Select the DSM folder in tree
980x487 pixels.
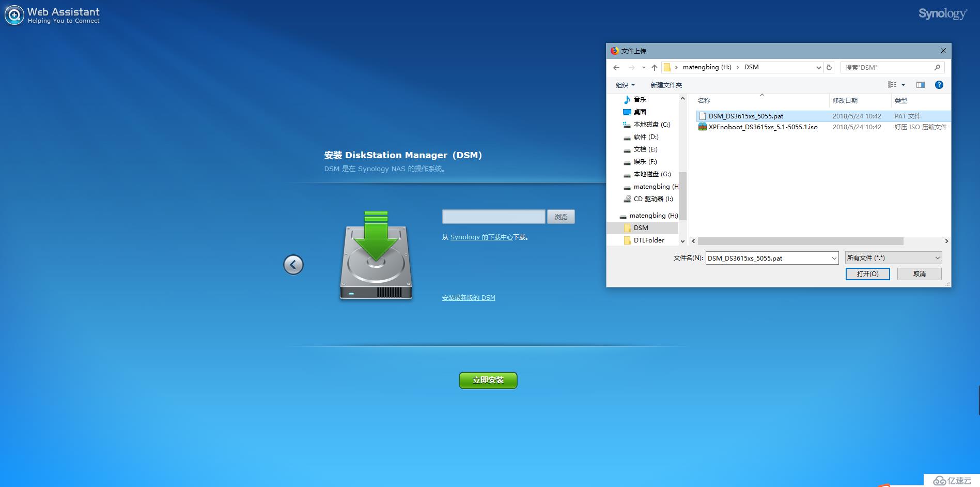(642, 227)
